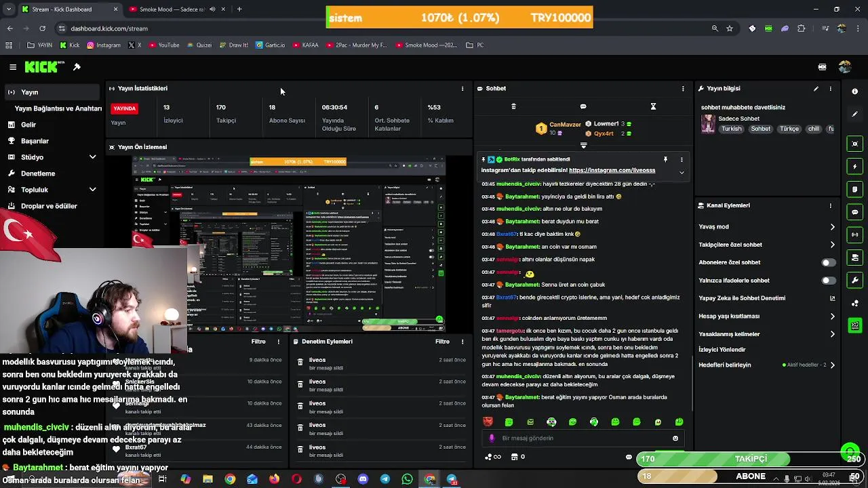Open Denetim Eylemleri three-dot menu
868x488 pixels.
(x=462, y=342)
